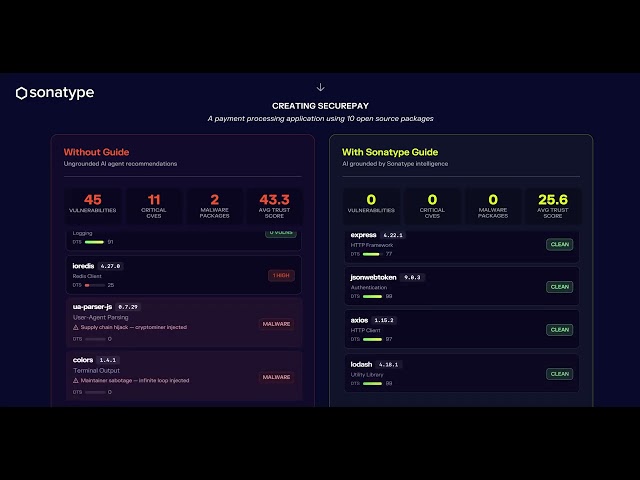Viewport: 640px width, 480px height.
Task: Click the express package name
Action: [x=363, y=235]
